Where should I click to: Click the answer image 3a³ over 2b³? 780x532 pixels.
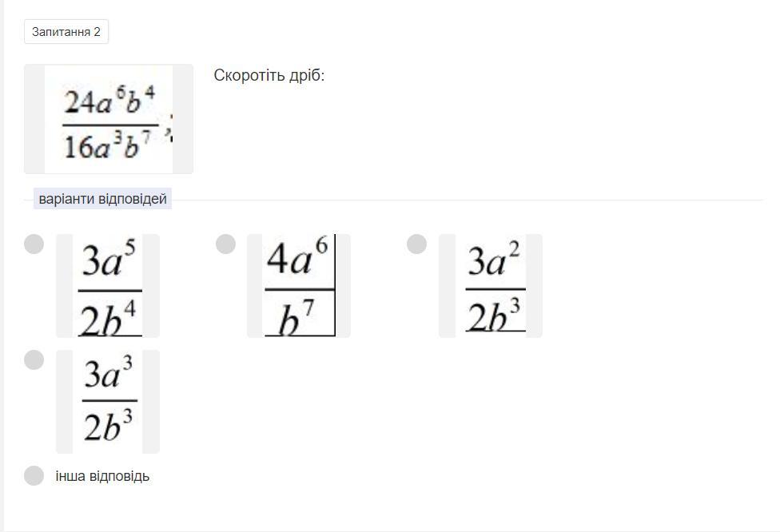[x=108, y=402]
